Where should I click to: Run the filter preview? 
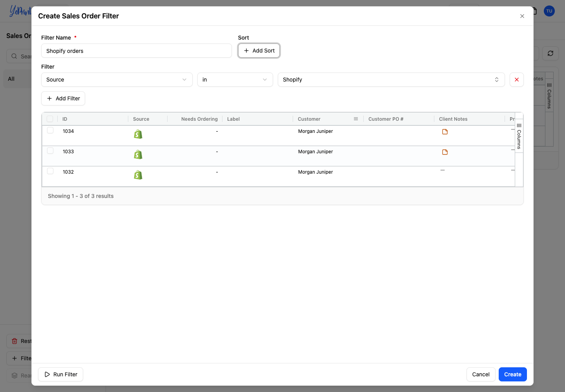(61, 374)
